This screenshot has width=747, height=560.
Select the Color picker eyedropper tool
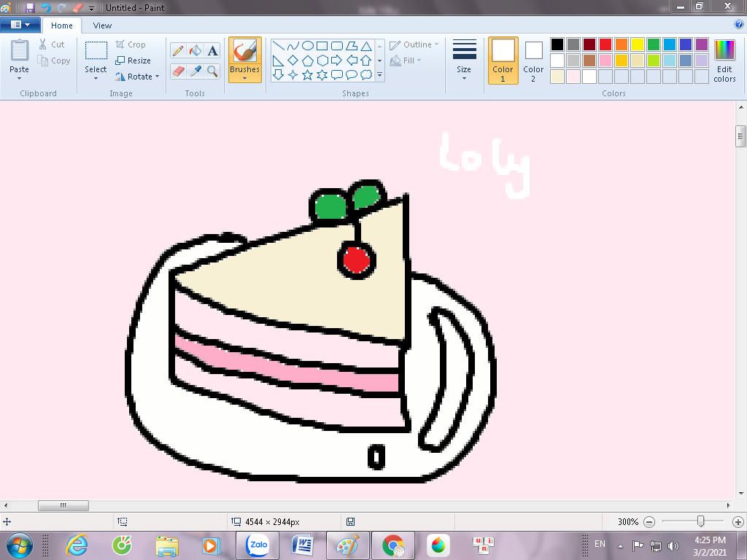pyautogui.click(x=196, y=71)
